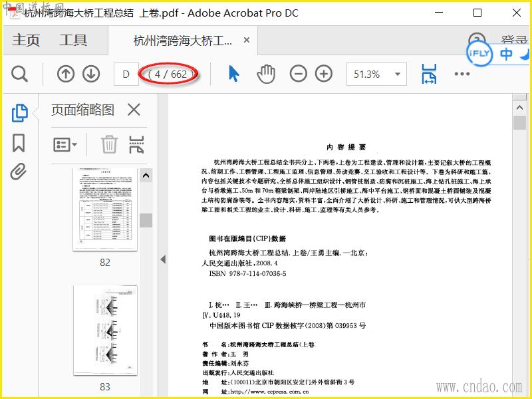This screenshot has height=399, width=532.
Task: Select the 杭州湾跨海大桥工... document tab
Action: [183, 41]
